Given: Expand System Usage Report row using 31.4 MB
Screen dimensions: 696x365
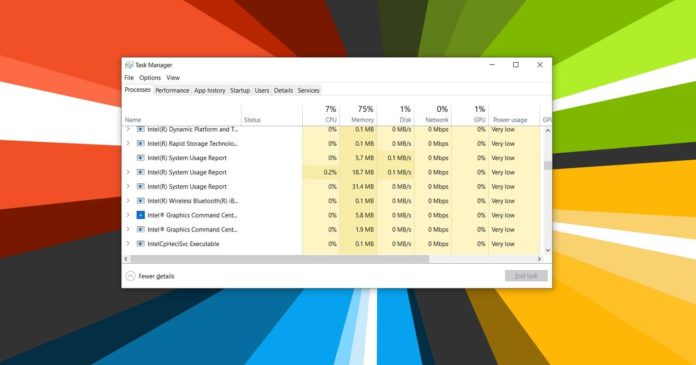Looking at the screenshot, I should [128, 186].
